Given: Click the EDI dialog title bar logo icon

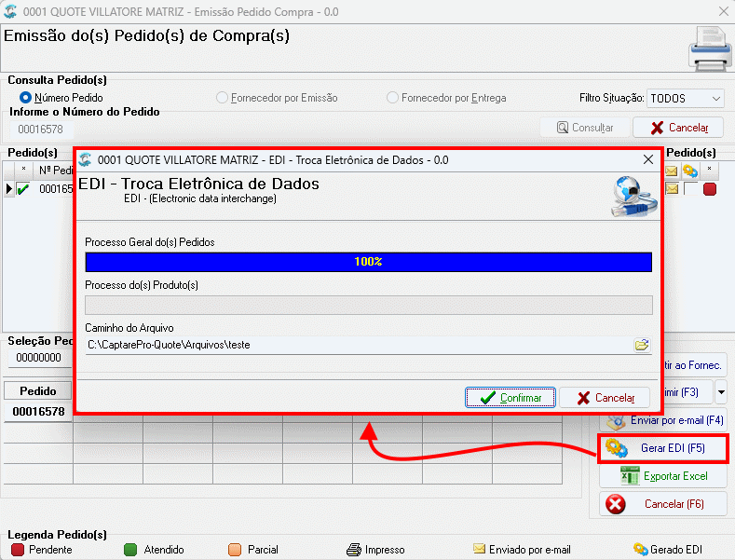Looking at the screenshot, I should (x=85, y=160).
